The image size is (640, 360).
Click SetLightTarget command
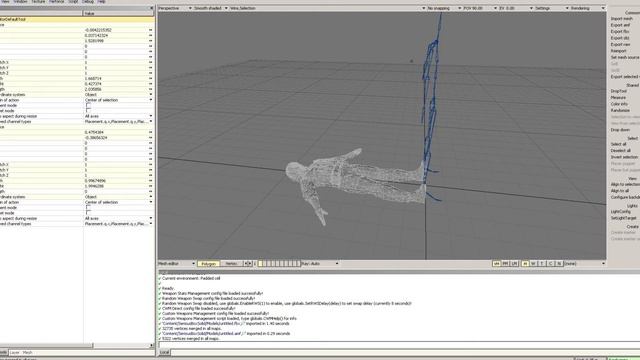[624, 218]
